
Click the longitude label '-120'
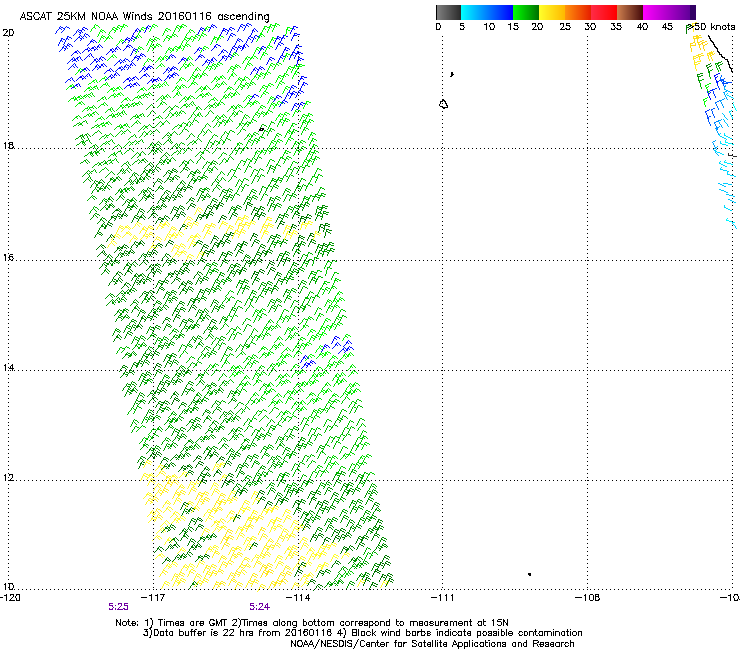tap(10, 597)
